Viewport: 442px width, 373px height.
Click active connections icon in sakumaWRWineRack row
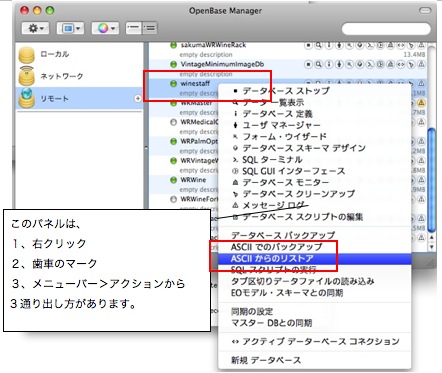click(401, 45)
